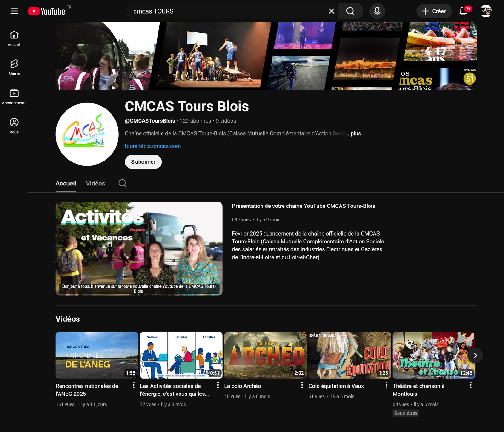
Task: Switch to the Vidéos channel tab
Action: coord(95,183)
